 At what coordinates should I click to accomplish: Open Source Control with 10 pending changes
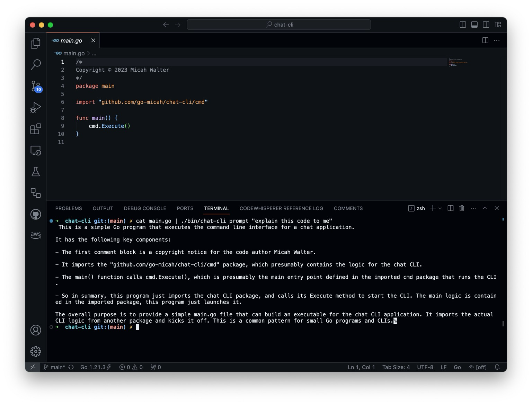pyautogui.click(x=36, y=86)
